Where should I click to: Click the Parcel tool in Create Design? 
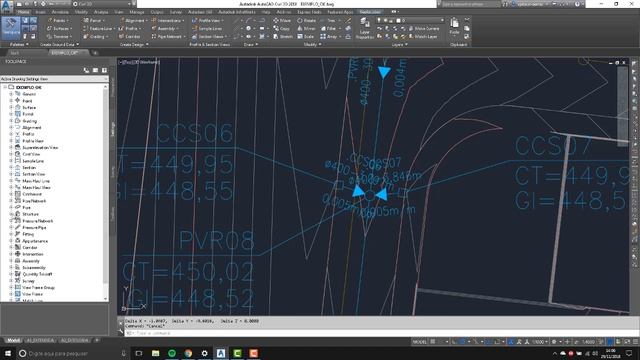coord(93,20)
